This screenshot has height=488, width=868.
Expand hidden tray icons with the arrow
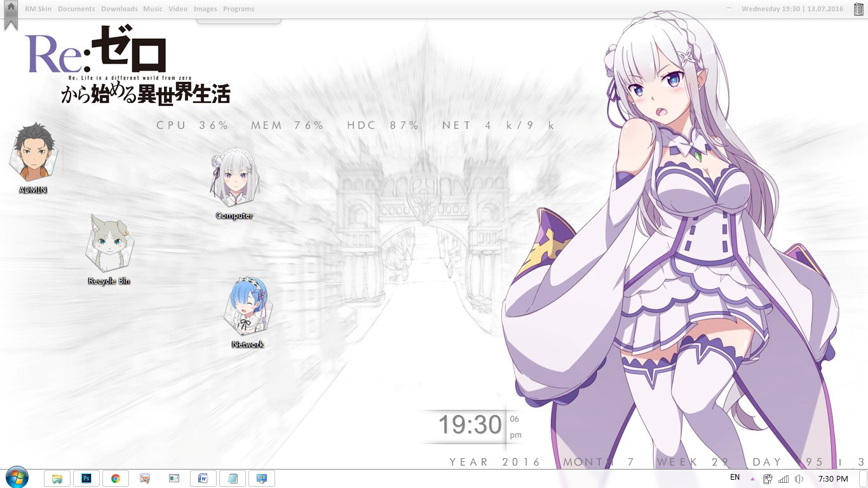[752, 478]
